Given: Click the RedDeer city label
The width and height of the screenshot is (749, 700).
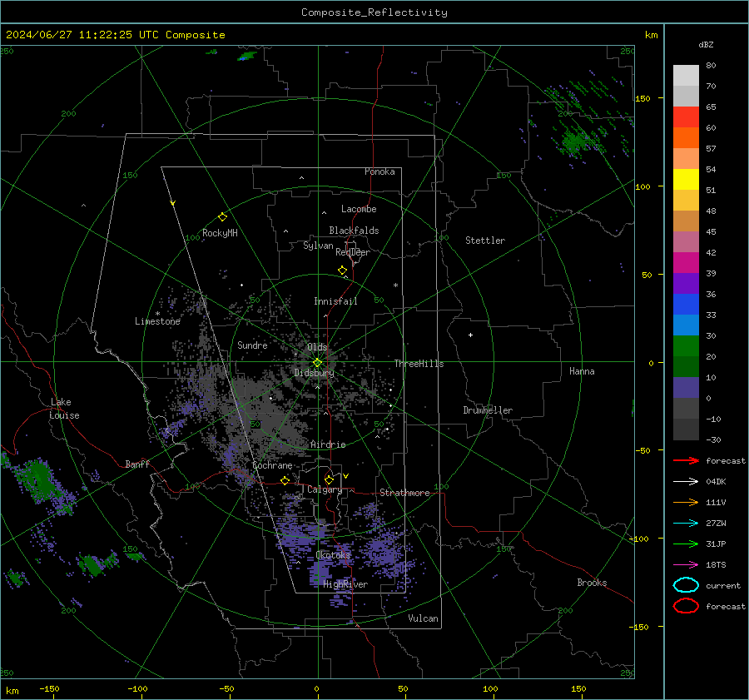Looking at the screenshot, I should (353, 252).
